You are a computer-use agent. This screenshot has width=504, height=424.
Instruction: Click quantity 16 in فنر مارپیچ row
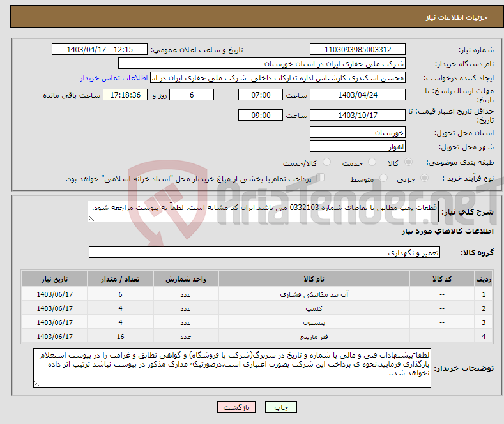tap(120, 337)
